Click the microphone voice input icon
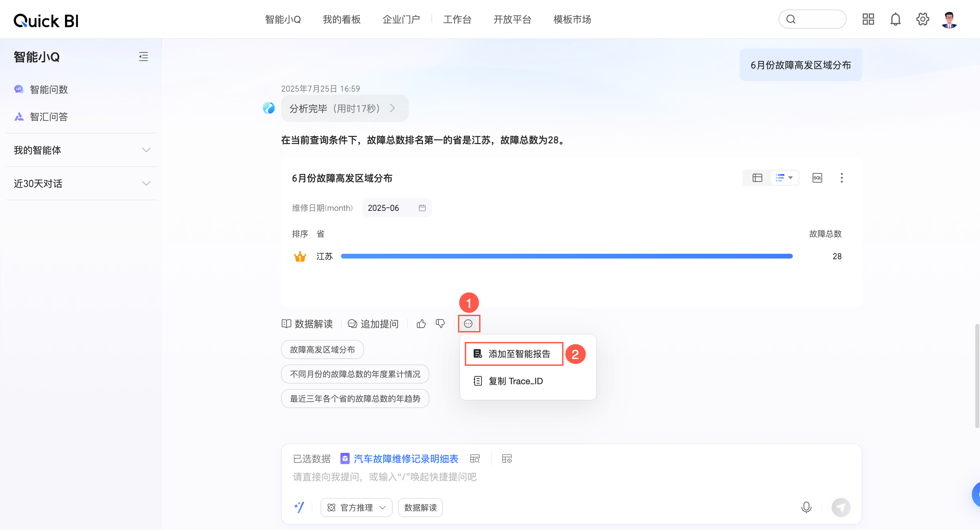Viewport: 980px width, 530px height. click(x=806, y=507)
